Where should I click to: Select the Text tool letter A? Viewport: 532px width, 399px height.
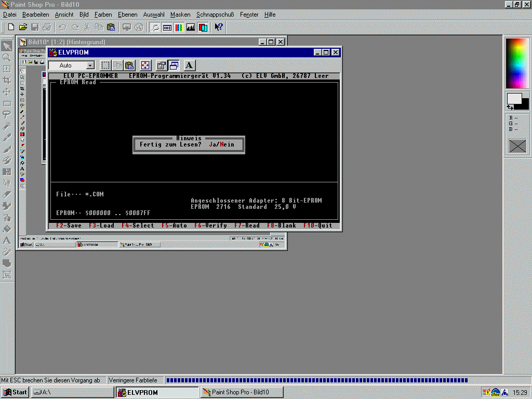[7, 241]
